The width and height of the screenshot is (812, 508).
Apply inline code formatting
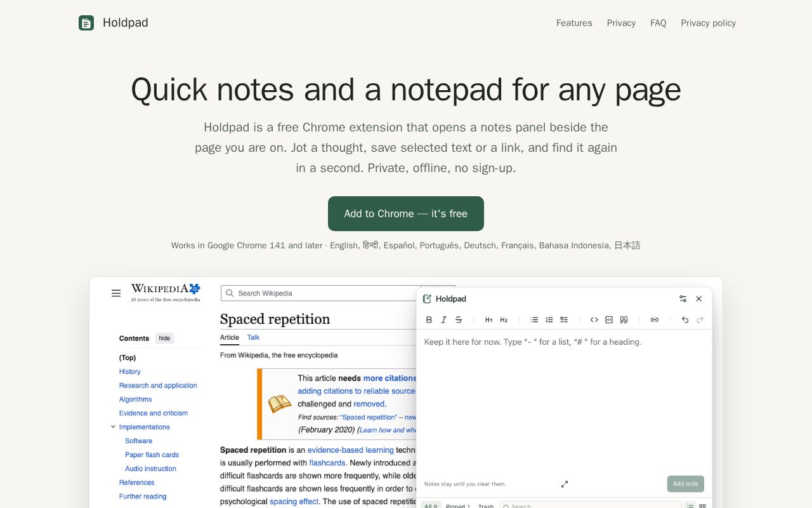594,319
